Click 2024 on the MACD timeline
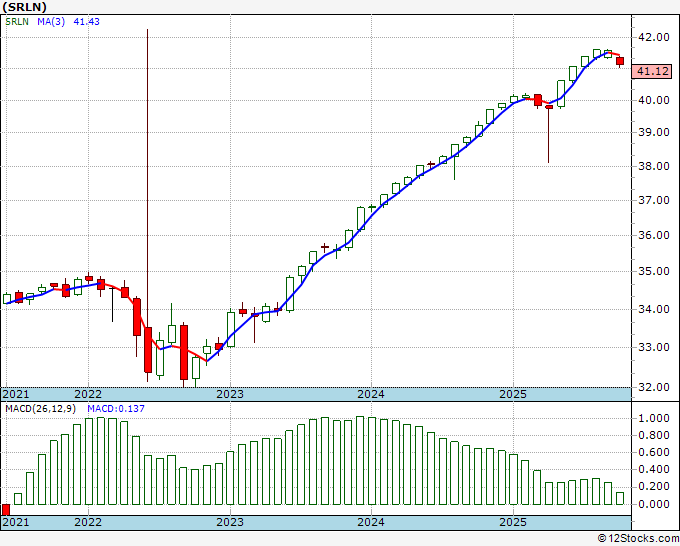 coord(371,522)
